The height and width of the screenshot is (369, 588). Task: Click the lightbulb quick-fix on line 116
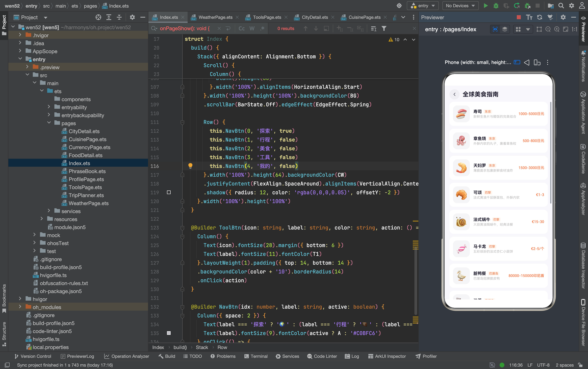point(190,166)
